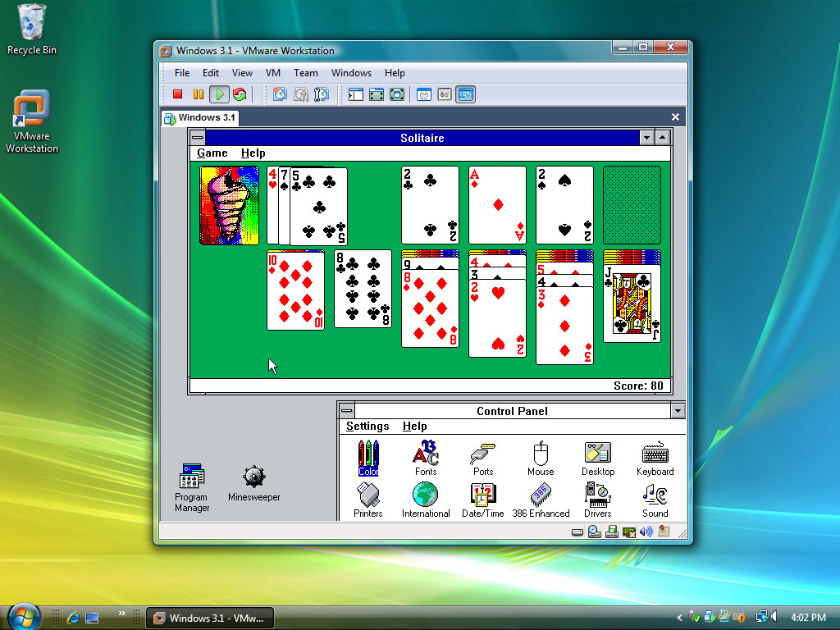The image size is (840, 630).
Task: Click the Control Panel control-menu box
Action: coord(347,411)
